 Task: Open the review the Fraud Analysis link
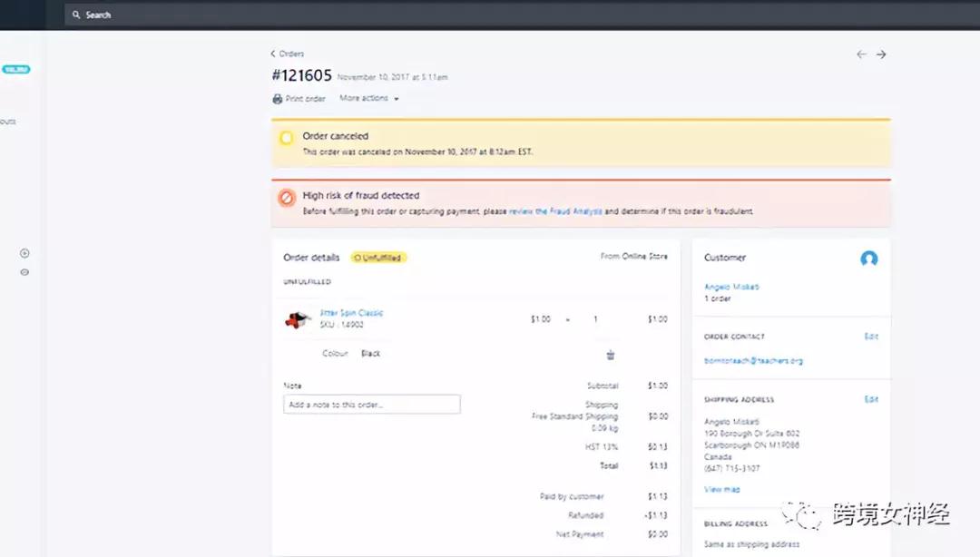pyautogui.click(x=555, y=211)
